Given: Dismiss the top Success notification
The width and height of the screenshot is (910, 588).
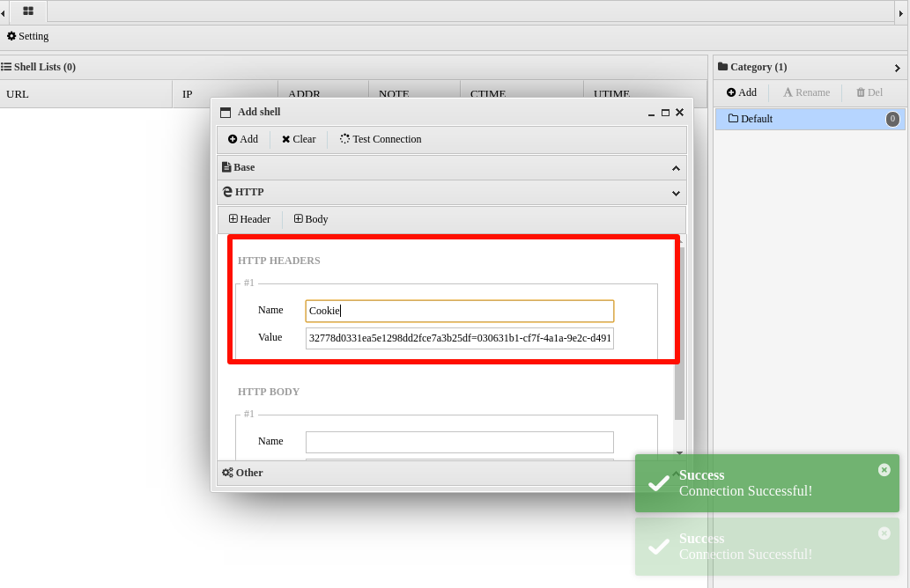Looking at the screenshot, I should (x=884, y=470).
